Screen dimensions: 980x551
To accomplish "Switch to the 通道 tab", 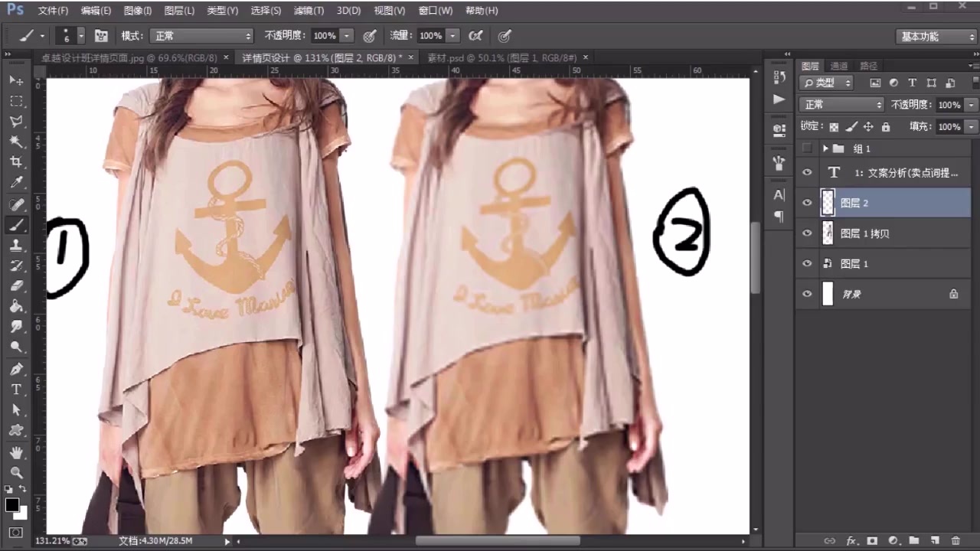I will (x=839, y=66).
